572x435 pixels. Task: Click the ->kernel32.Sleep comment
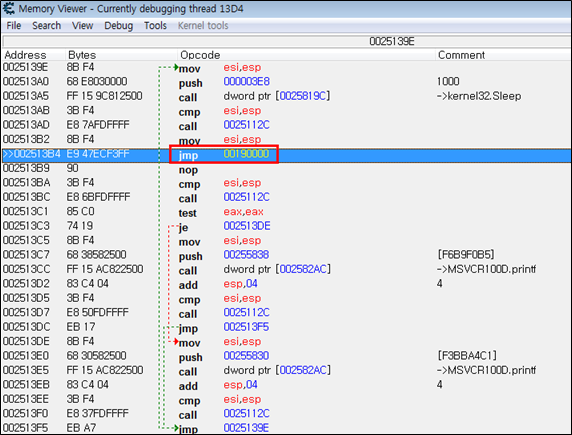tap(479, 96)
